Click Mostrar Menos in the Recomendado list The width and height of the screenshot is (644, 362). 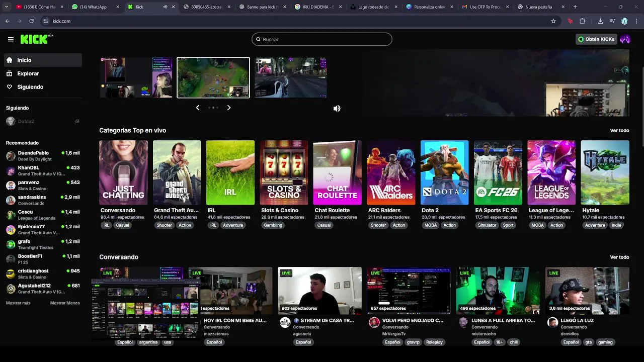click(65, 303)
